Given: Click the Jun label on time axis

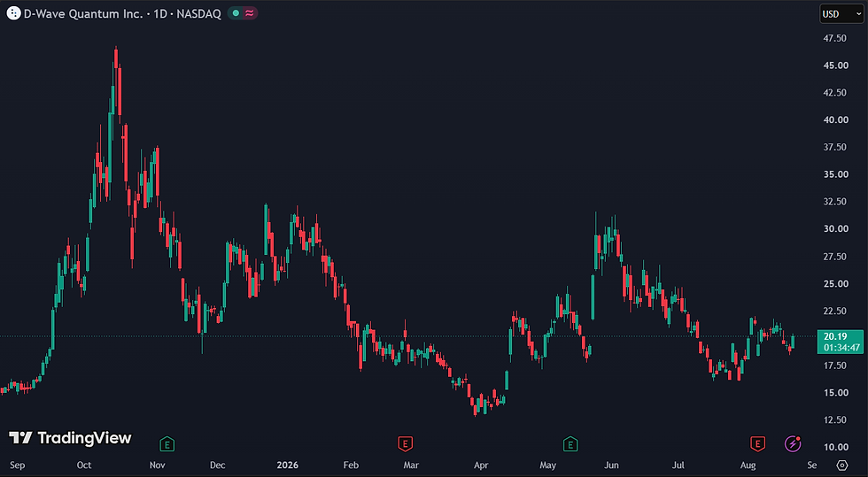Looking at the screenshot, I should click(x=611, y=465).
